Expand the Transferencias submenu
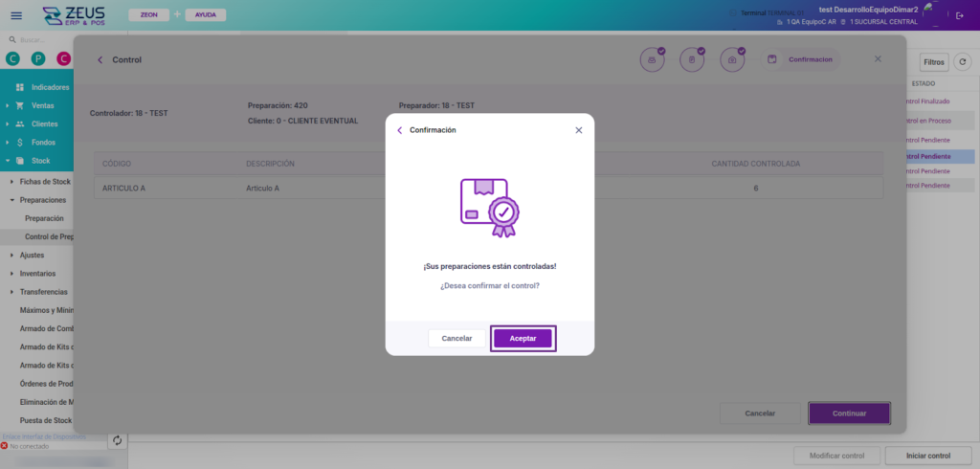Viewport: 980px width, 469px height. pyautogui.click(x=43, y=291)
